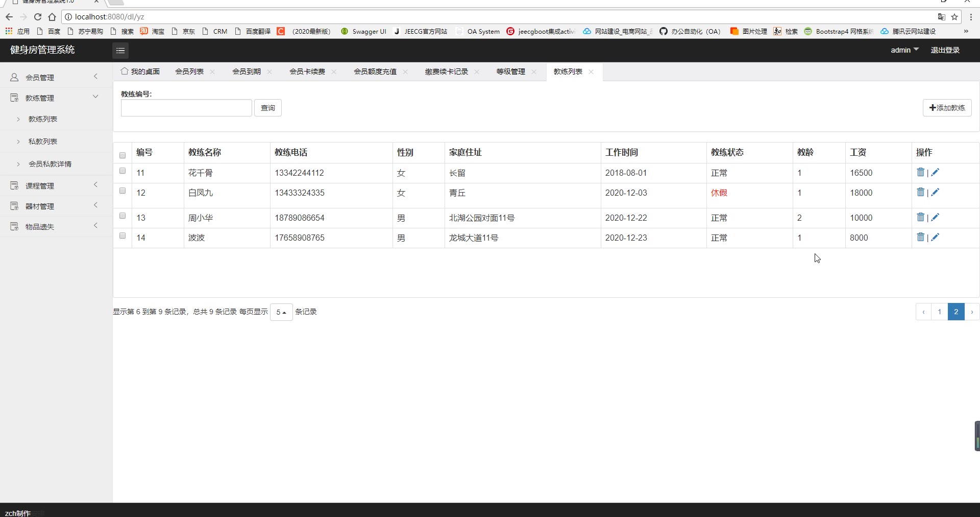Check the row for coach number 14
This screenshot has height=517, width=980.
point(122,236)
